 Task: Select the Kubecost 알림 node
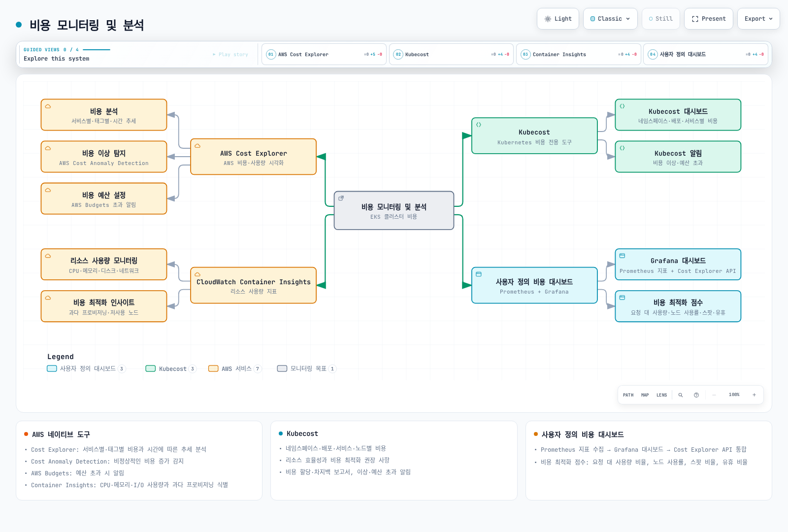coord(678,157)
